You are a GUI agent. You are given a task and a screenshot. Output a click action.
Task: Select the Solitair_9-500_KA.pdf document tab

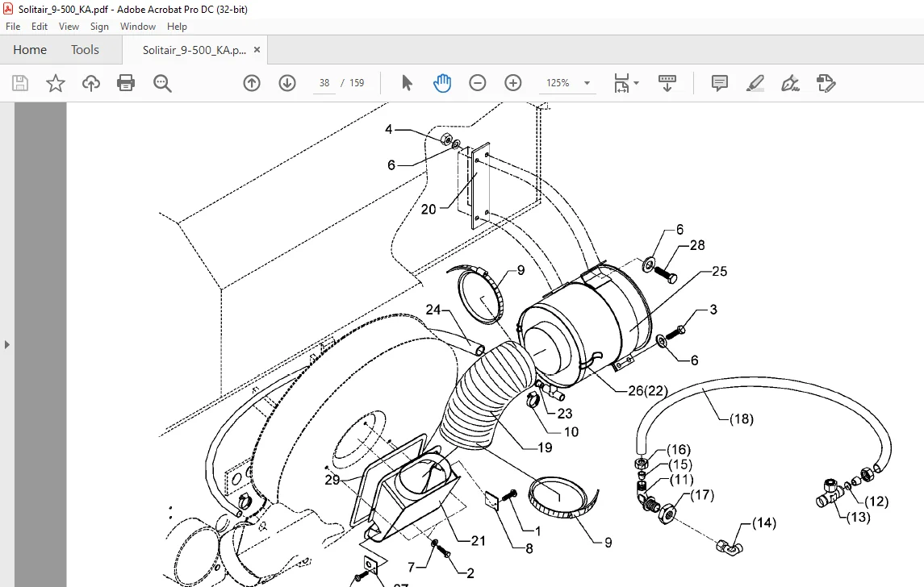[x=194, y=50]
